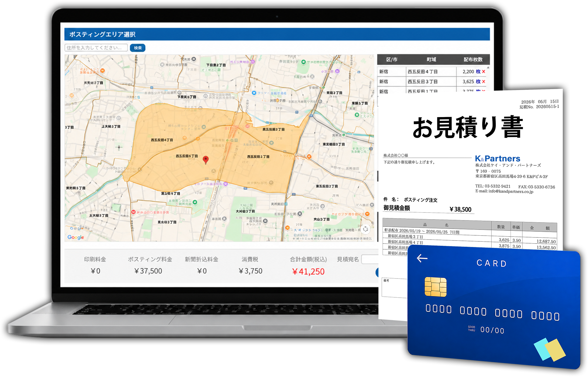
Task: Click the 12,687.50 amount in the estimate table
Action: (546, 241)
